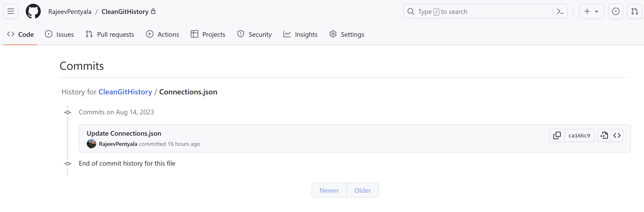This screenshot has height=212, width=644.
Task: Open the issues icon in the header
Action: click(615, 11)
